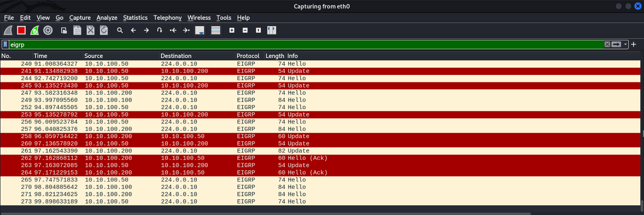Open the display filter bookmark menu
The image size is (644, 215).
click(5, 45)
